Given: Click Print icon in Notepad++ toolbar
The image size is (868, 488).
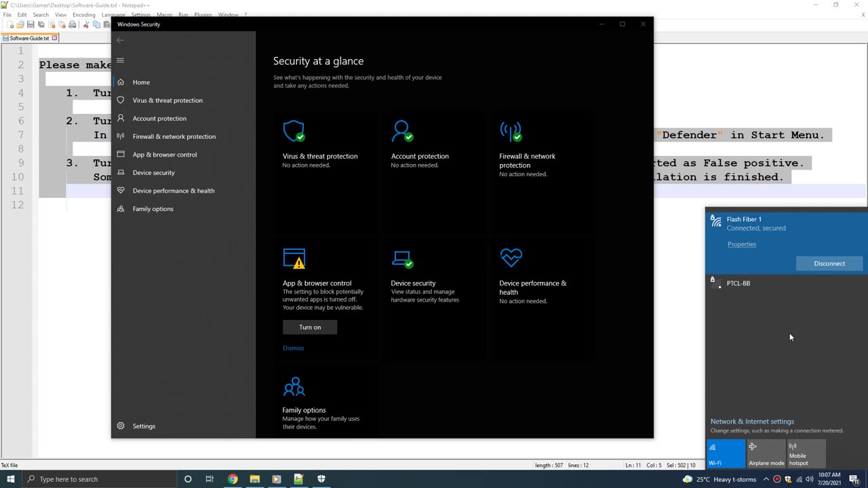Looking at the screenshot, I should coord(72,24).
